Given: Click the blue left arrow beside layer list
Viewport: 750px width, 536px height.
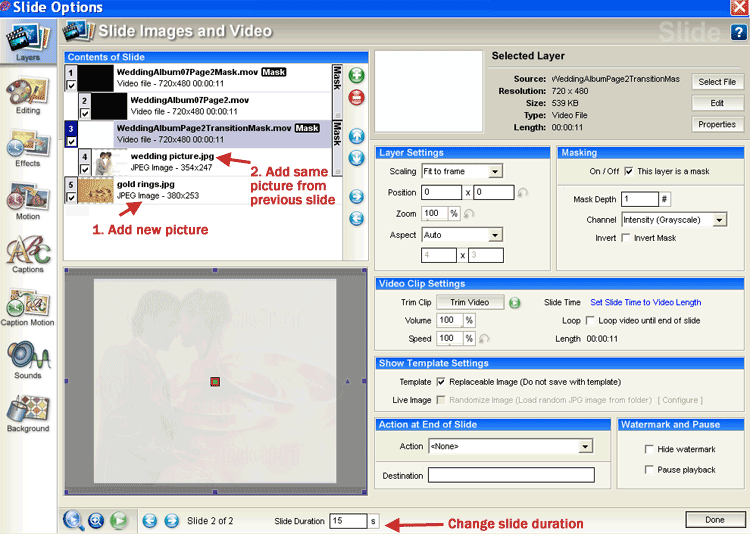Looking at the screenshot, I should pos(356,219).
